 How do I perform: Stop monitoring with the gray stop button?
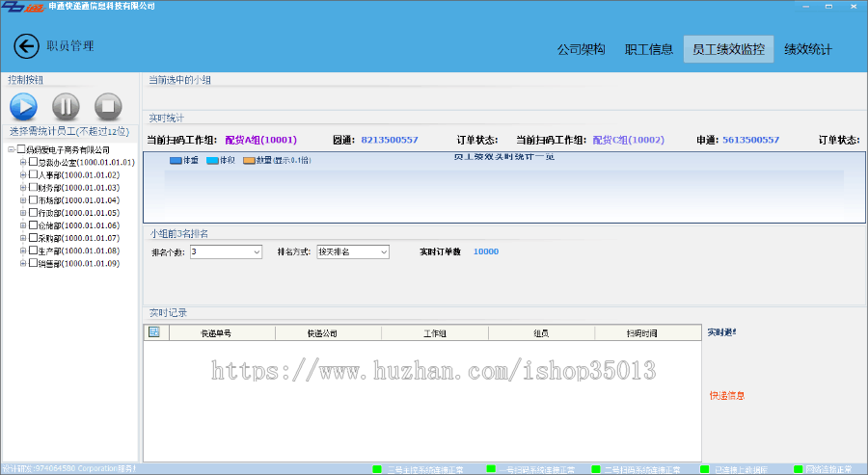(108, 106)
